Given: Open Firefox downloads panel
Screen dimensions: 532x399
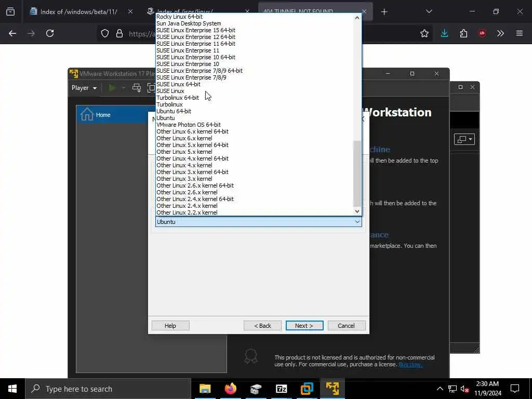Looking at the screenshot, I should point(445,33).
